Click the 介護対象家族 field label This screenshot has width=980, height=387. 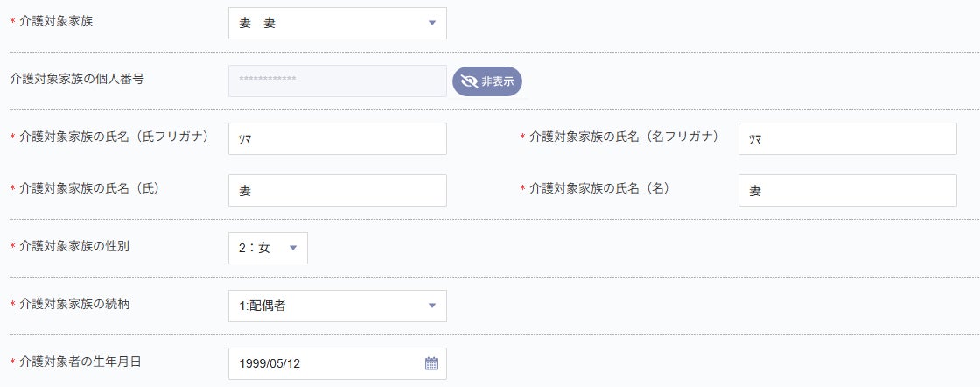point(56,21)
